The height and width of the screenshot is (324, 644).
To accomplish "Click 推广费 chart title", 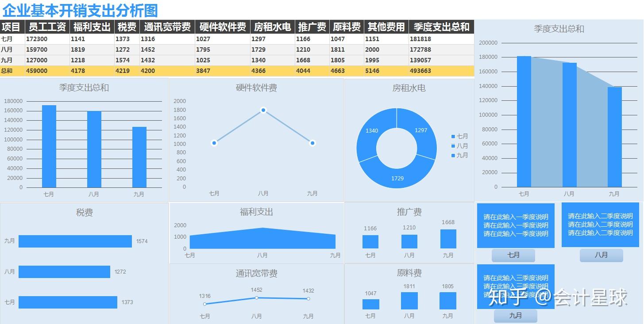I will click(409, 212).
